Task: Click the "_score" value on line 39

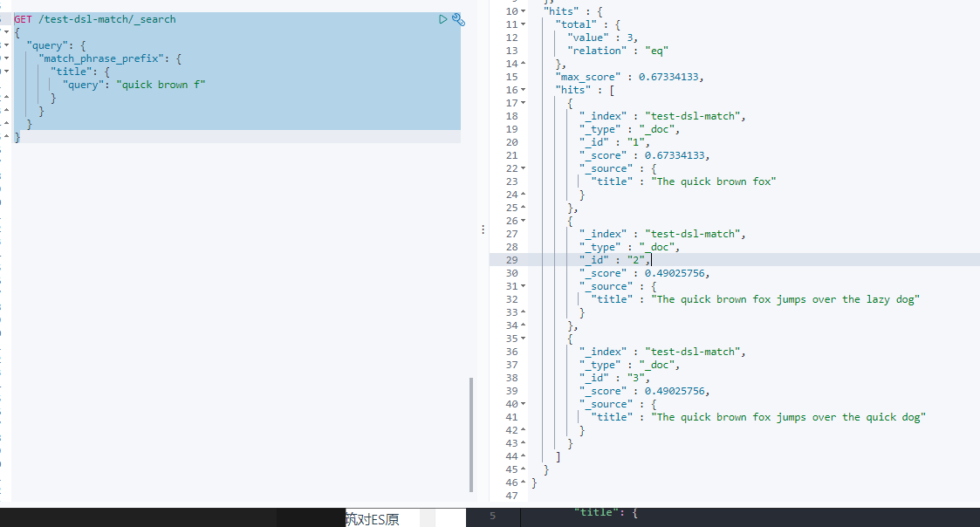Action: pyautogui.click(x=675, y=392)
